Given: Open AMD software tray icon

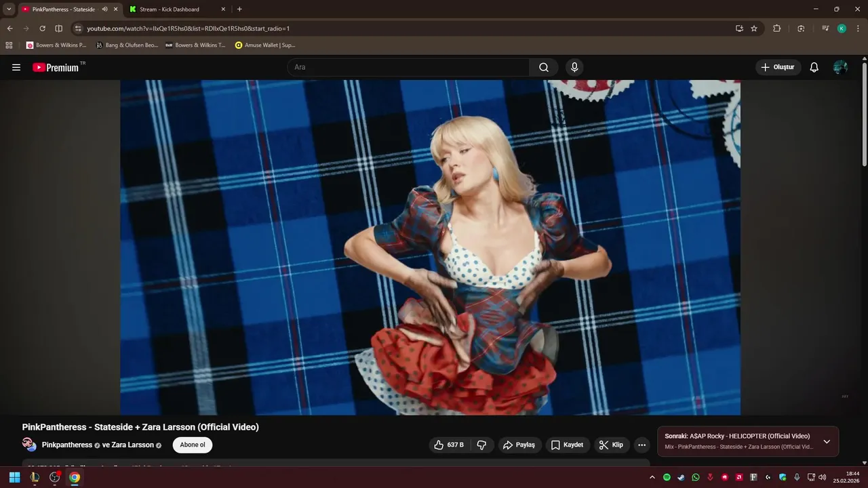Looking at the screenshot, I should pyautogui.click(x=739, y=477).
